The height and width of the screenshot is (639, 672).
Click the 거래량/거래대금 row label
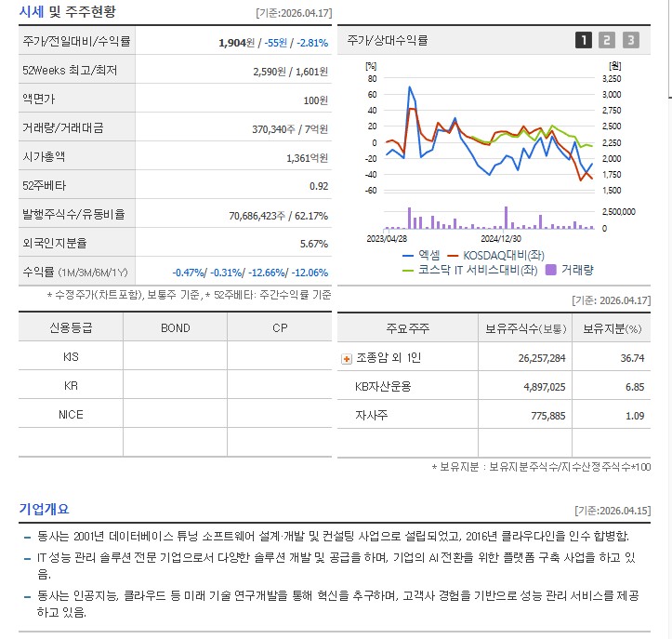63,127
